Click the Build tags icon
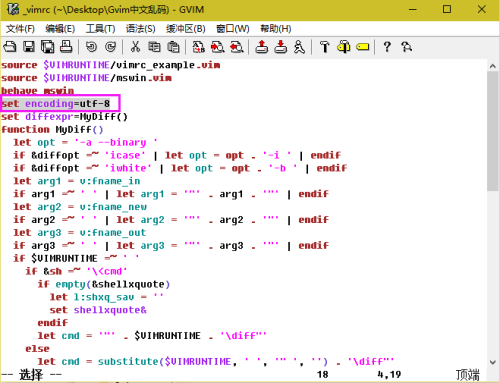 (x=344, y=47)
